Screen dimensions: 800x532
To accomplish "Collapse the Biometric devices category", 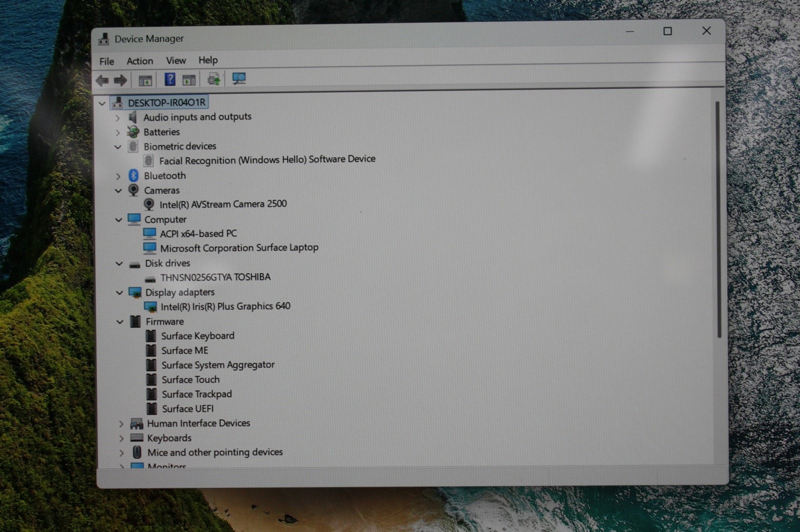I will pos(118,147).
